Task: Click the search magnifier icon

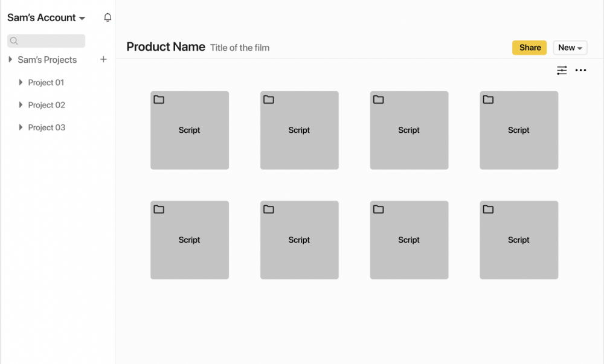Action: (x=14, y=41)
